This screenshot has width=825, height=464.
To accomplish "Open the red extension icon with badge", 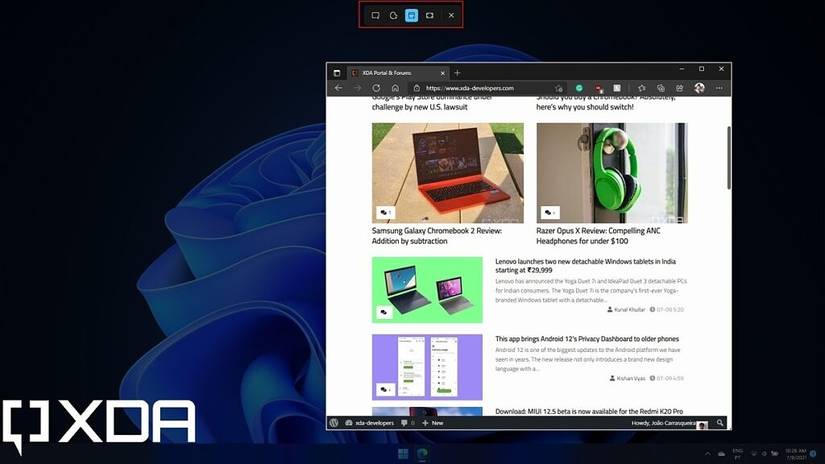I will pyautogui.click(x=598, y=88).
